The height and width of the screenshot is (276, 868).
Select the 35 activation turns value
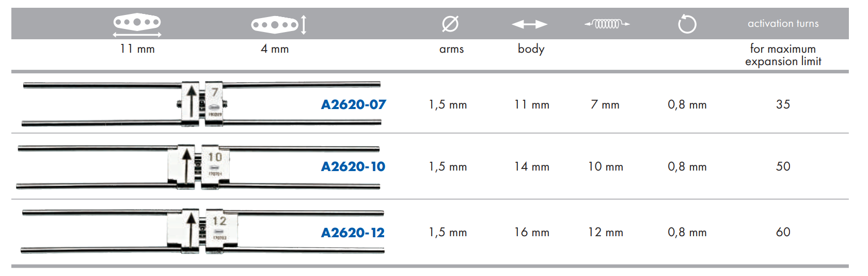click(783, 104)
